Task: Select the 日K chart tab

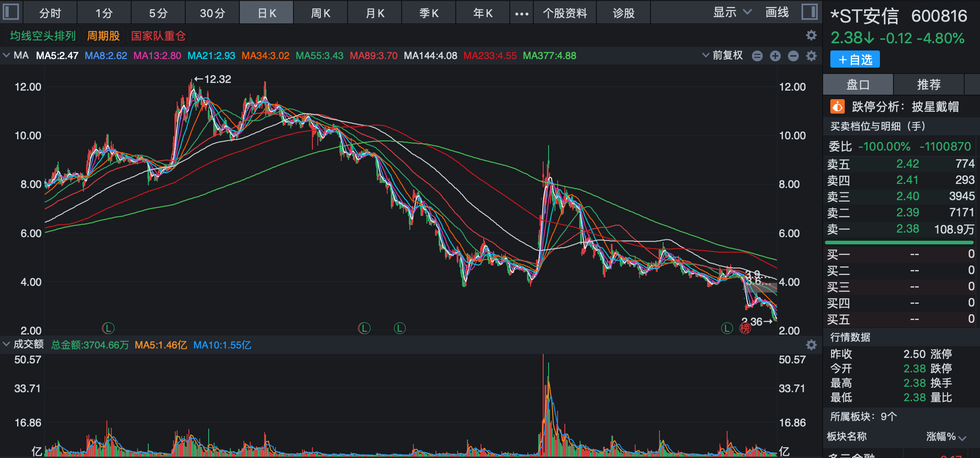Action: (x=267, y=13)
